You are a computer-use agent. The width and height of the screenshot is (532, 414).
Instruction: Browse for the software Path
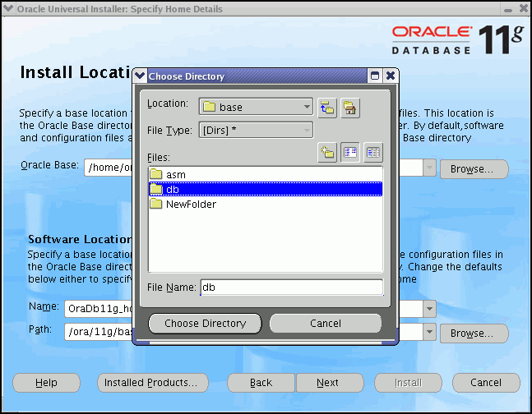point(474,333)
